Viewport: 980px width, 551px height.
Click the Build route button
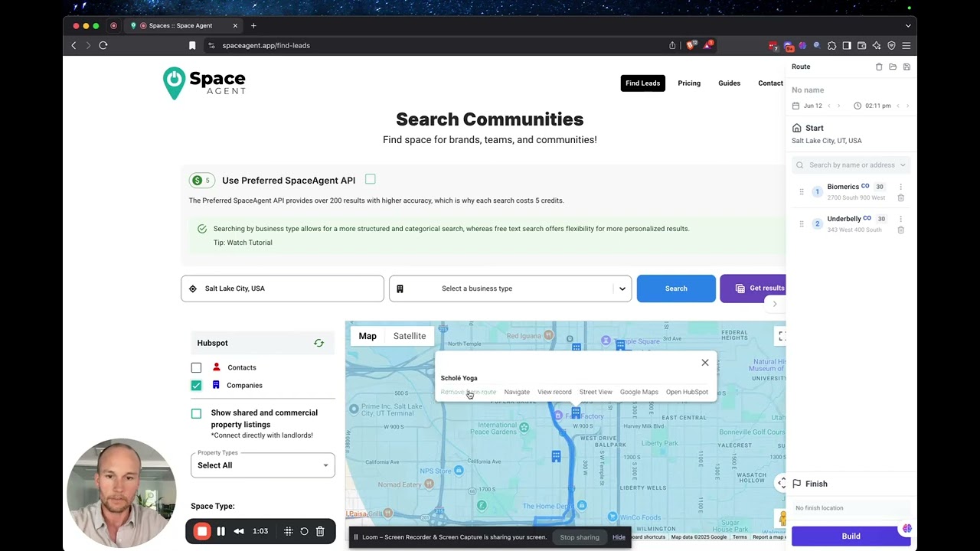tap(851, 536)
